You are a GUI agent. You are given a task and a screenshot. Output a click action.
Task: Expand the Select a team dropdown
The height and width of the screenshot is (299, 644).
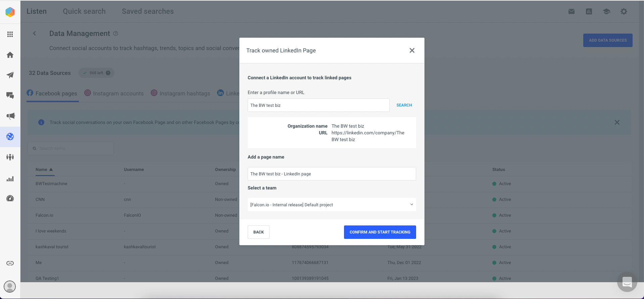click(x=332, y=205)
